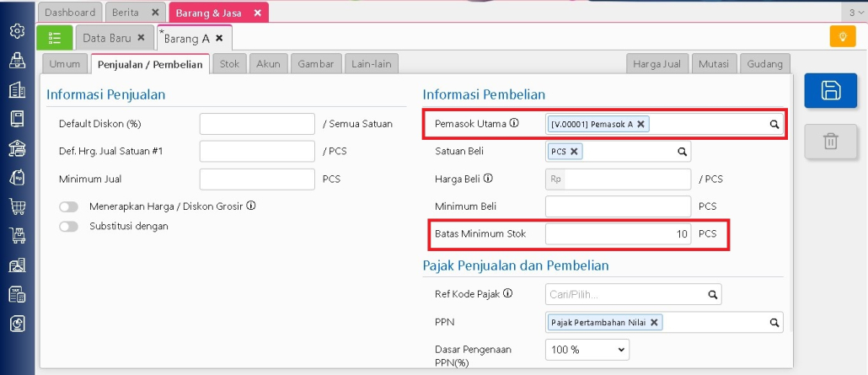Open the settings gear in the sidebar
The width and height of the screenshot is (868, 375).
pyautogui.click(x=17, y=31)
